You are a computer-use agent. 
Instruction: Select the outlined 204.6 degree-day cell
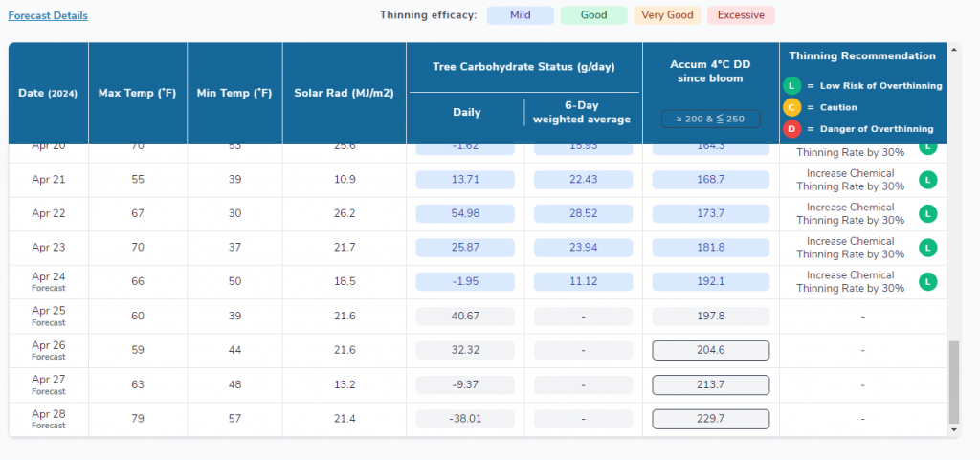tap(710, 351)
